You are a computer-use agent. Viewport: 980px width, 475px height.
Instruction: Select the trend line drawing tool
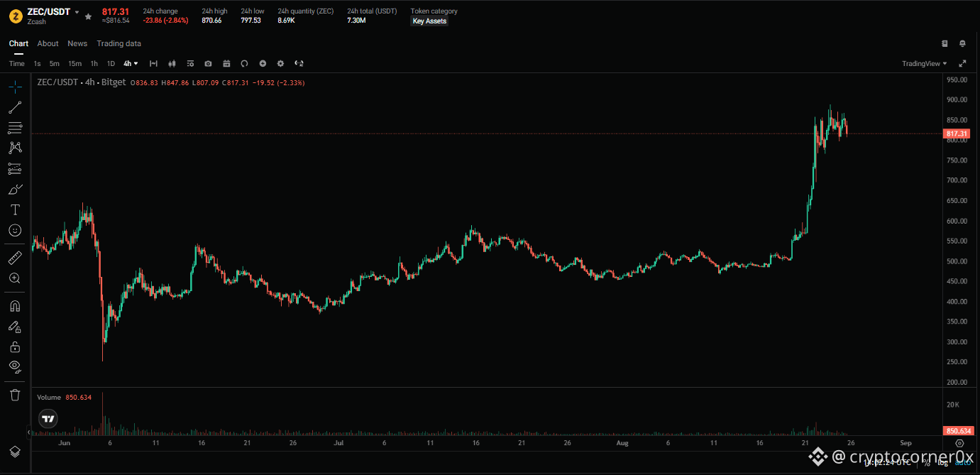click(15, 107)
